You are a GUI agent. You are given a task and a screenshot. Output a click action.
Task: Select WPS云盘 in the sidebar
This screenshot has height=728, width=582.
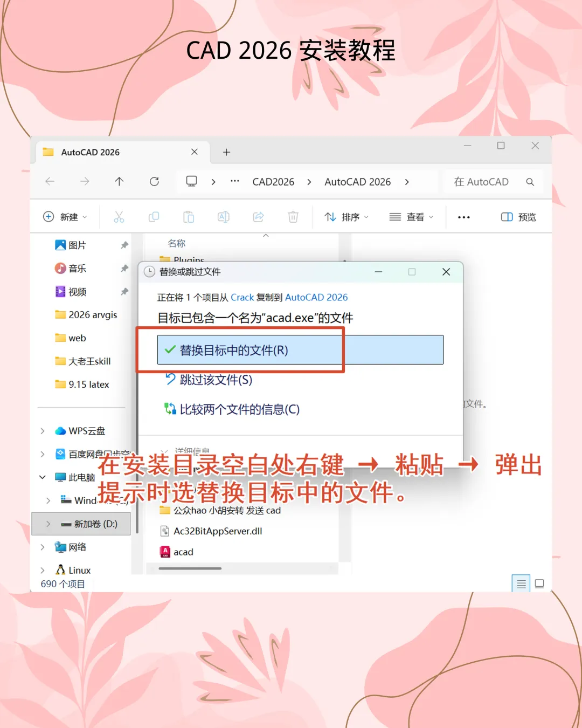80,431
